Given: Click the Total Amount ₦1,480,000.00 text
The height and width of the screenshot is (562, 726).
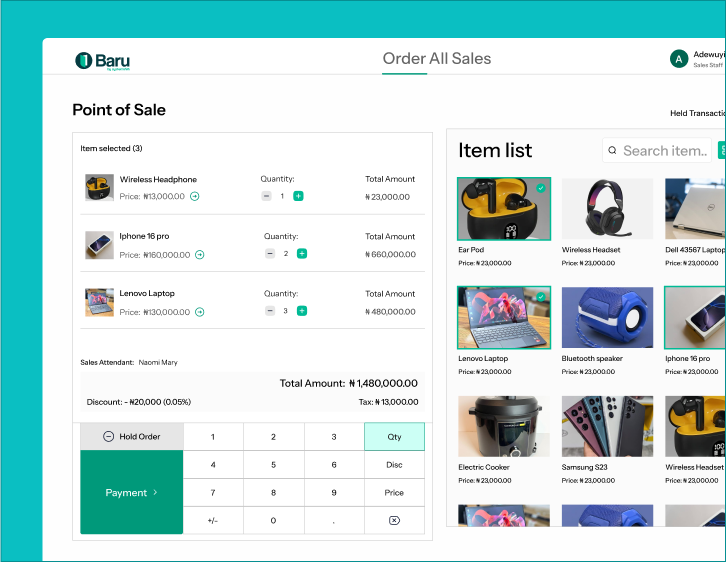Looking at the screenshot, I should [348, 383].
